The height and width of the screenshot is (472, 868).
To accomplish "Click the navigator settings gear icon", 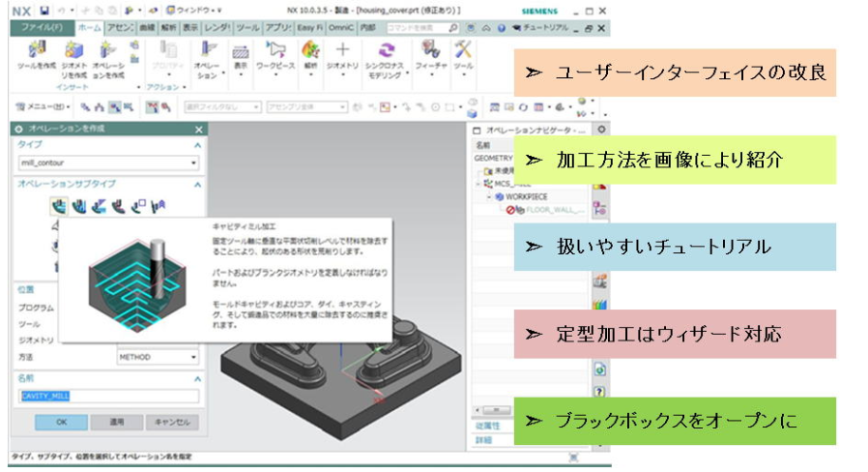I will (601, 129).
